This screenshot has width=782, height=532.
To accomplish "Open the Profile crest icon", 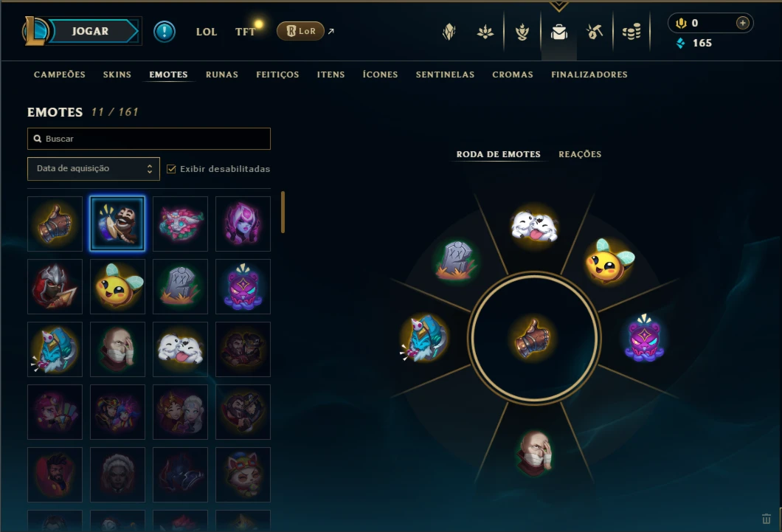I will point(449,32).
